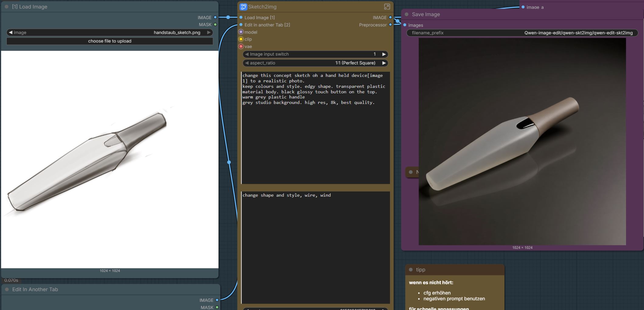Click the Sketch2img node workflow icon
The image size is (644, 310).
(x=243, y=7)
